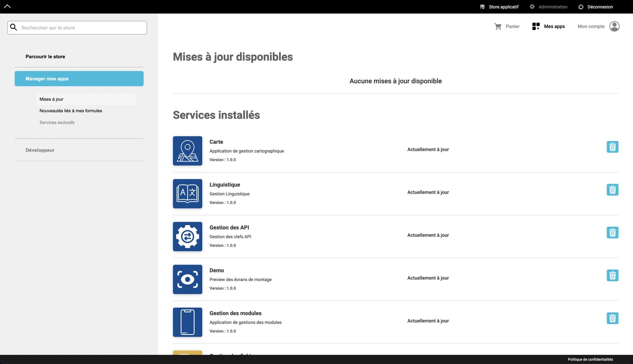The image size is (633, 364).
Task: Open the Gestion des modules phone icon
Action: coord(187,322)
